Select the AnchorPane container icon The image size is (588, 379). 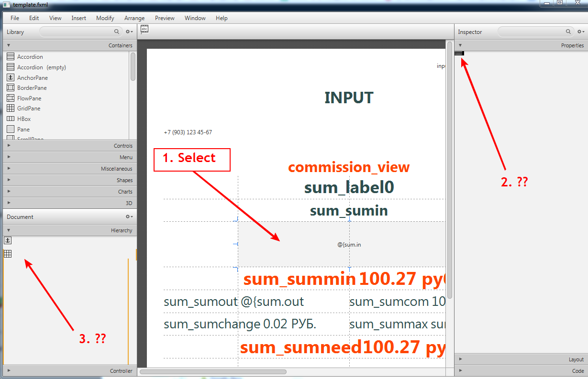coord(11,77)
